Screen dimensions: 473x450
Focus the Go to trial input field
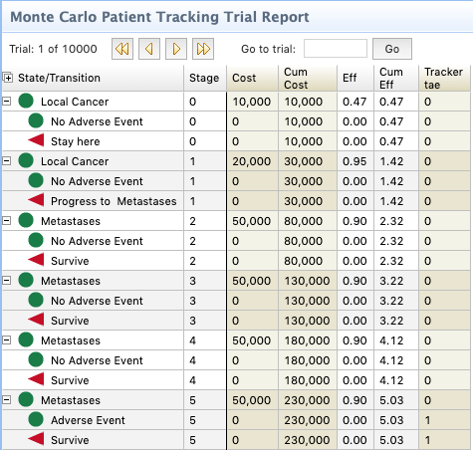pyautogui.click(x=335, y=49)
